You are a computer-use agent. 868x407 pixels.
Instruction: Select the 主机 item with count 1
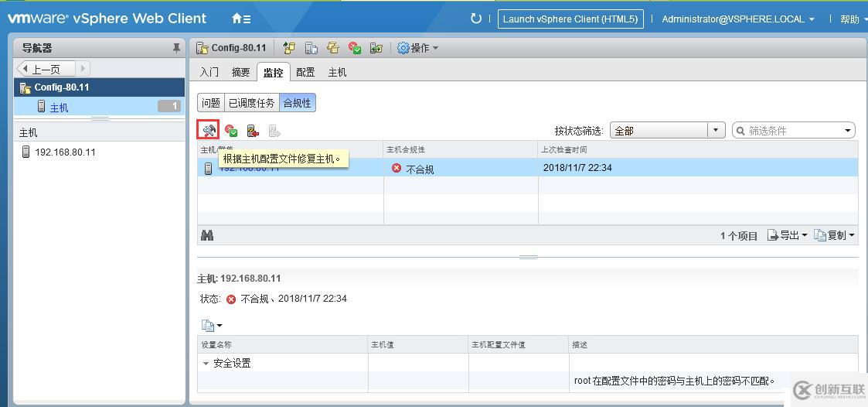pos(99,107)
